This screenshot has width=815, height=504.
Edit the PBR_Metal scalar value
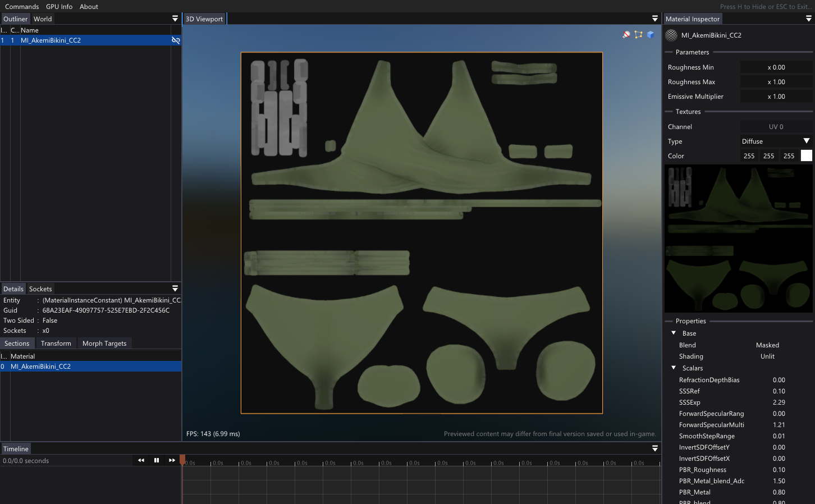pos(779,492)
